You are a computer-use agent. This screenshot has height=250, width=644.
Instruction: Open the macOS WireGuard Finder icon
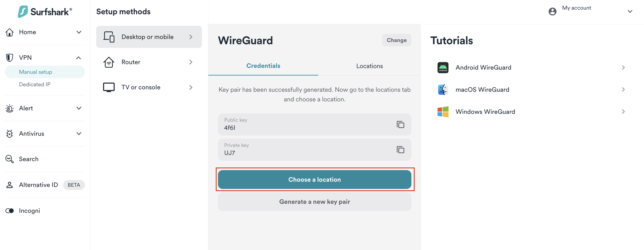(x=443, y=89)
